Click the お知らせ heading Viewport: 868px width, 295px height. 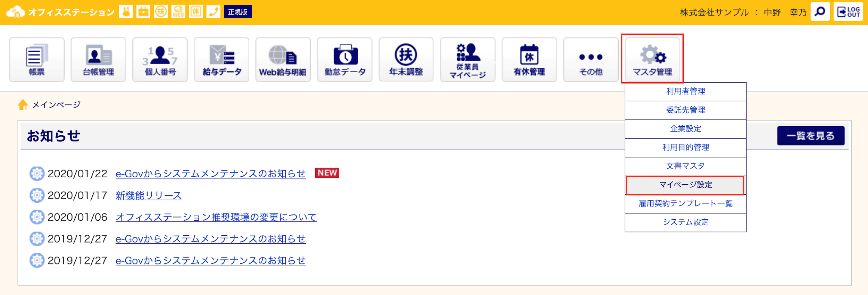(x=53, y=136)
